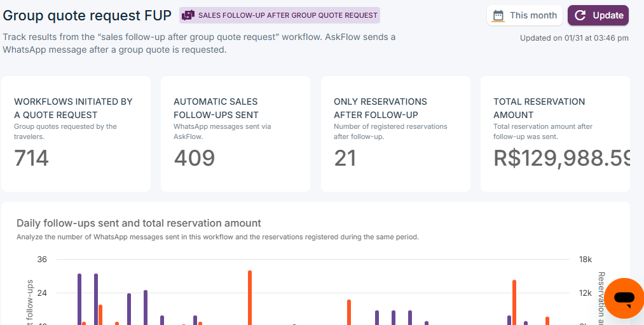
Task: Open the orange chat support widget
Action: (x=624, y=298)
